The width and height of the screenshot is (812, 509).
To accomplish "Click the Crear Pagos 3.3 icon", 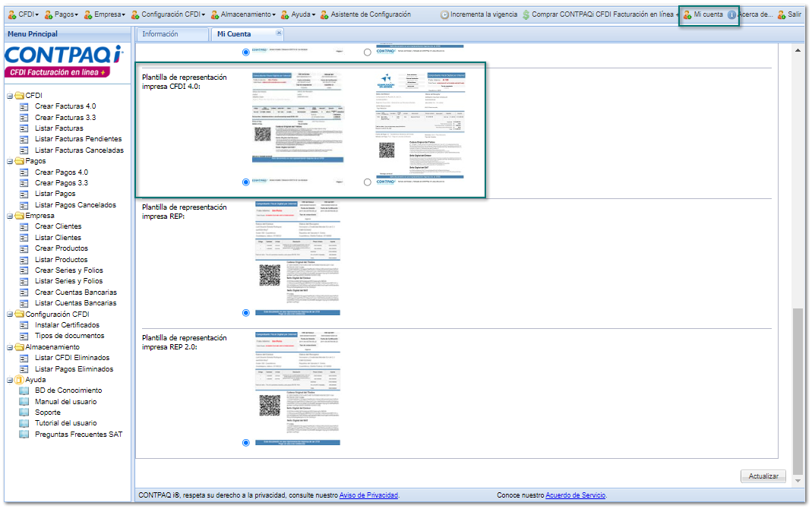I will tap(24, 183).
